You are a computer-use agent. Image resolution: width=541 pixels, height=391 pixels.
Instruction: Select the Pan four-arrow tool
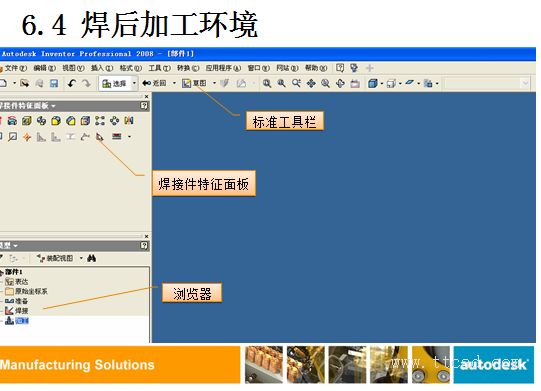click(311, 83)
